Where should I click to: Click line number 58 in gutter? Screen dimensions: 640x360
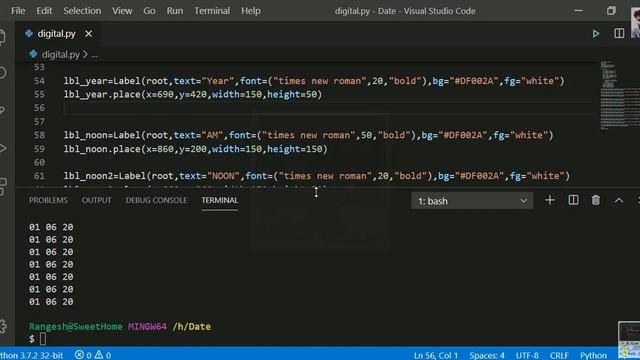click(39, 135)
